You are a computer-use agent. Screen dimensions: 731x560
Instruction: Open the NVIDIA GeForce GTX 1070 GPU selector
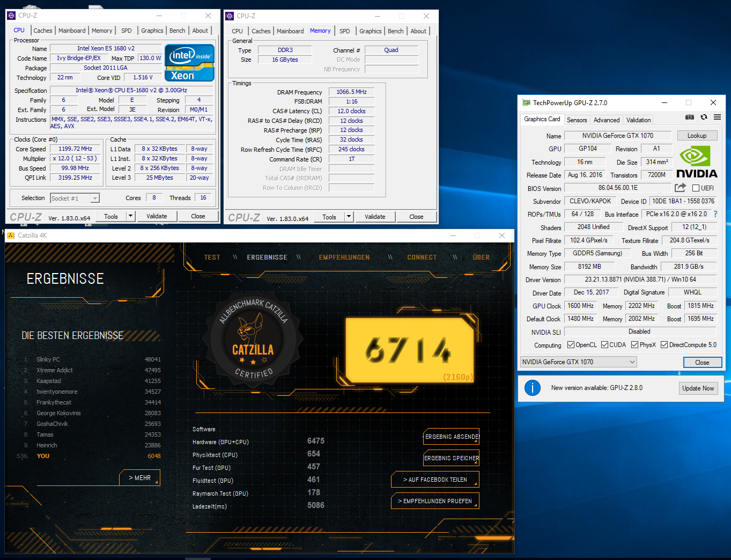pos(579,362)
